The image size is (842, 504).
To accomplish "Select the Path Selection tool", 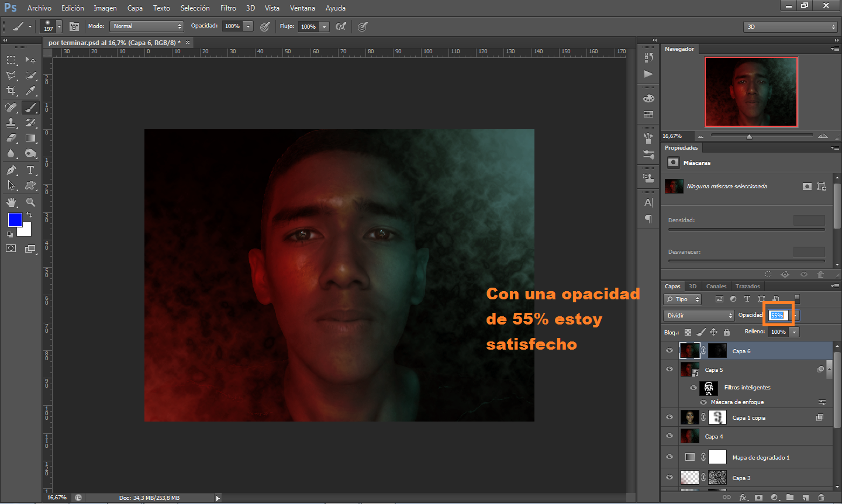I will pos(11,185).
